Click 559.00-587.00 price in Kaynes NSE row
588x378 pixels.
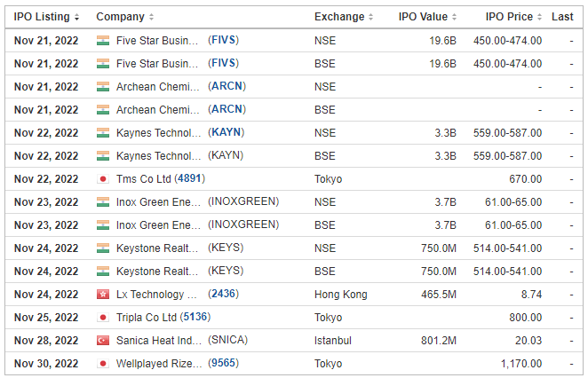507,133
